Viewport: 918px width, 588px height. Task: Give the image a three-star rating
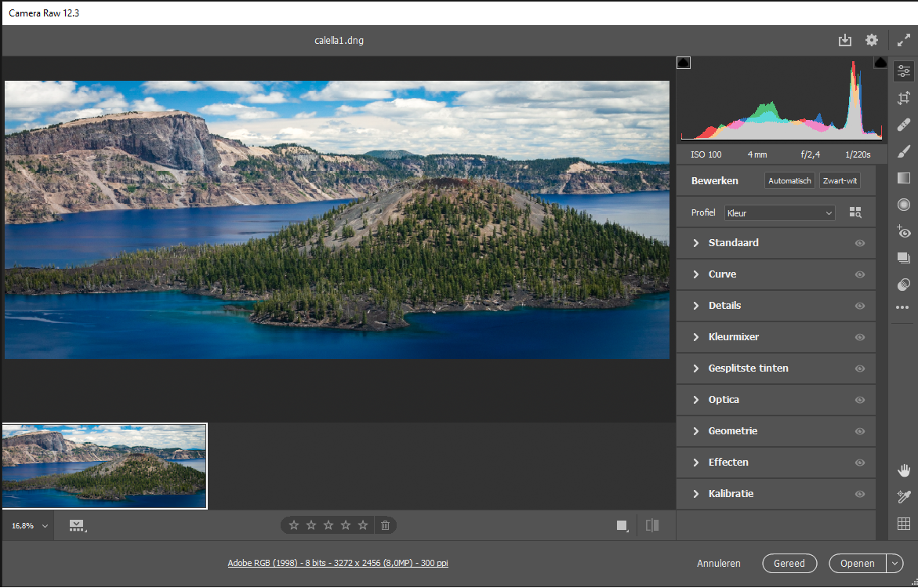[328, 525]
